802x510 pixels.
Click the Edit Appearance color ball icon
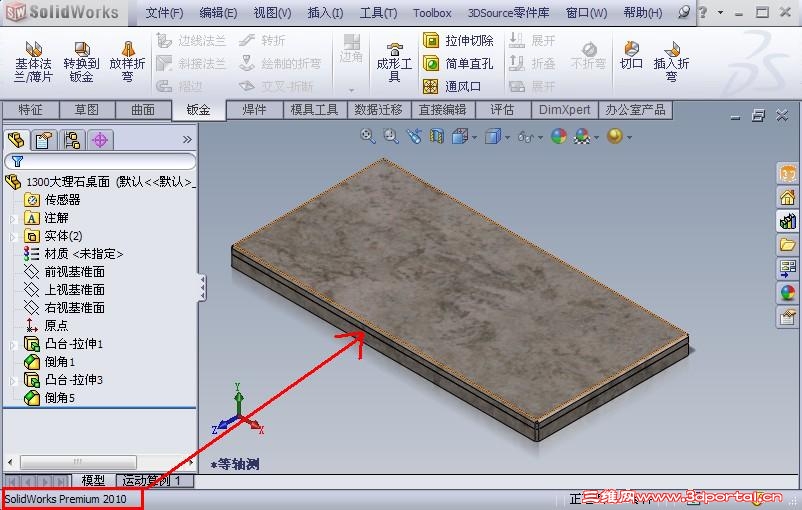[x=559, y=136]
